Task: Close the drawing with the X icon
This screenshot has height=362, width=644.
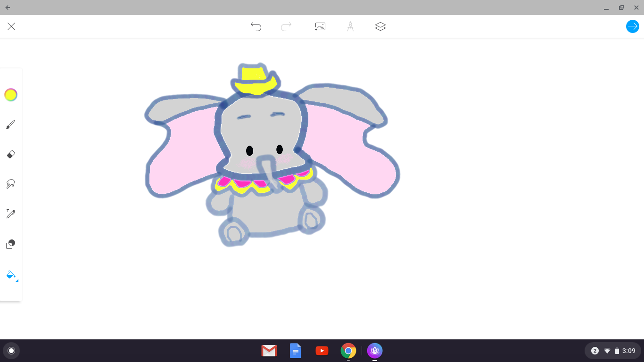Action: click(x=11, y=26)
